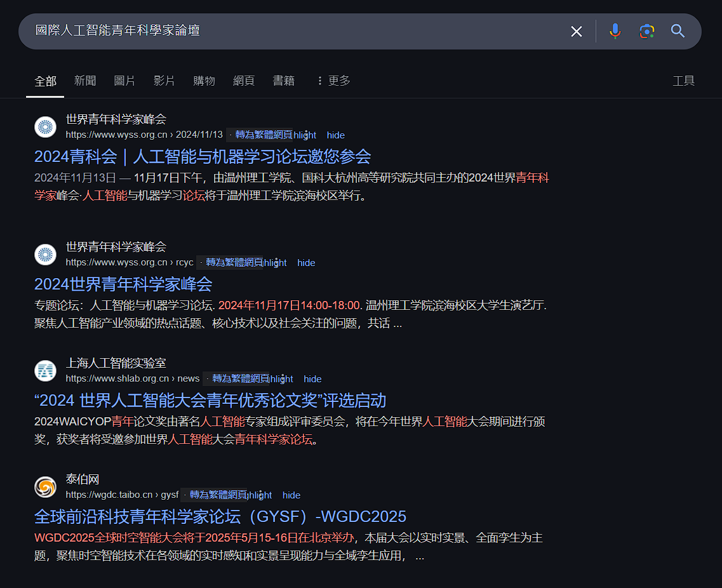
Task: Clear the search box with the X icon
Action: point(576,31)
